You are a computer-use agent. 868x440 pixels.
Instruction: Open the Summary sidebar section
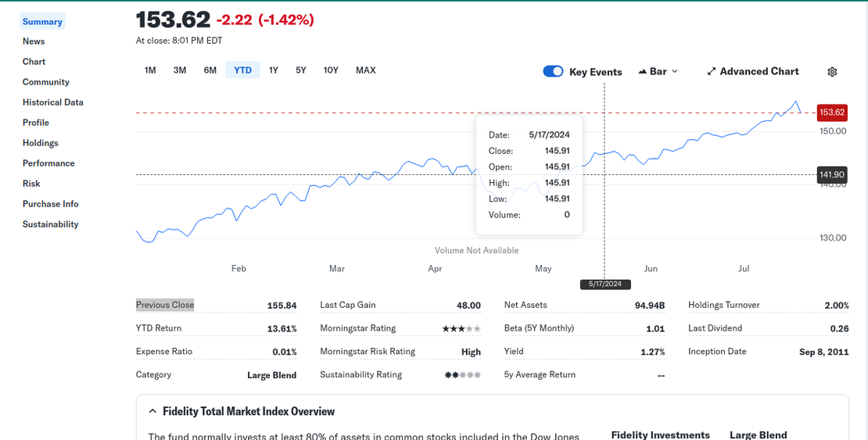pyautogui.click(x=42, y=22)
